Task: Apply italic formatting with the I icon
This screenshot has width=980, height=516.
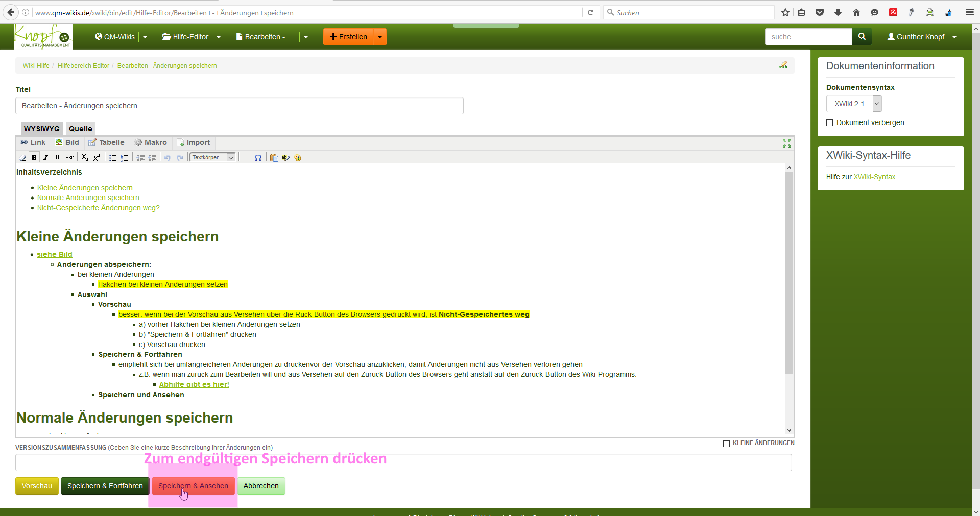Action: coord(46,158)
